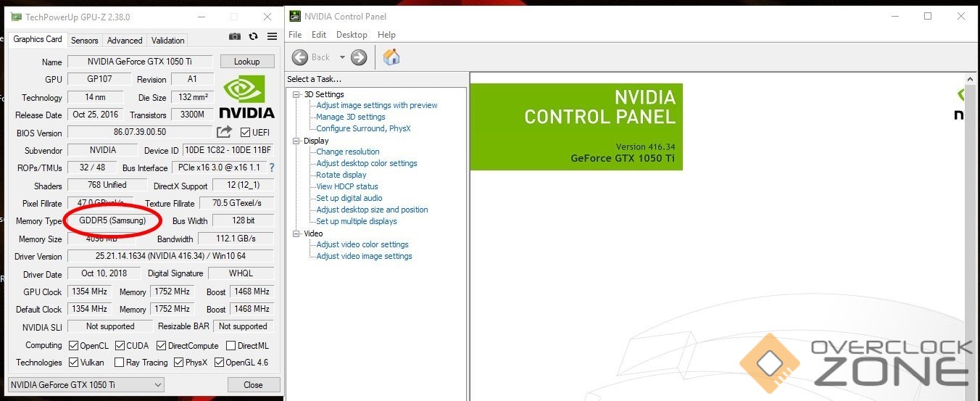Click the BIOS Version field 86.07.39.00.50

pyautogui.click(x=141, y=132)
